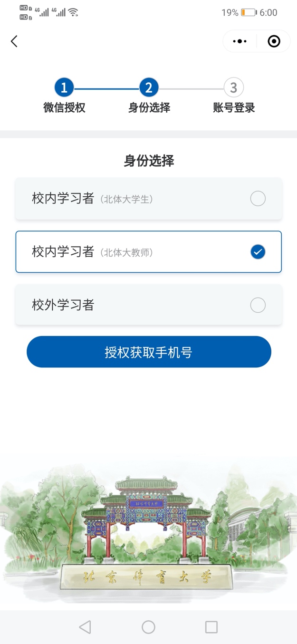Click step 2 身份选择 indicator
Viewport: 297px width, 644px height.
(x=148, y=87)
